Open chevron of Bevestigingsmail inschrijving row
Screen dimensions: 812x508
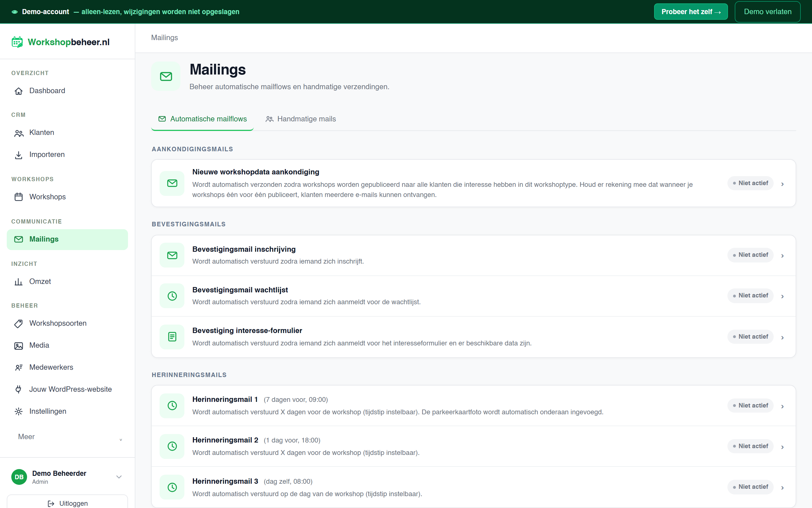(782, 256)
